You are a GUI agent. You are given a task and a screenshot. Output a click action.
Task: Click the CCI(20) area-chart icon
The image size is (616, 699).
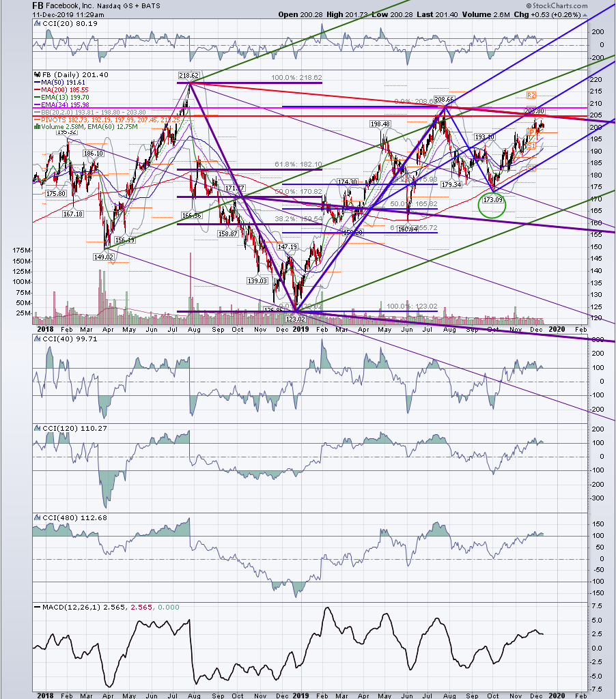click(x=37, y=24)
